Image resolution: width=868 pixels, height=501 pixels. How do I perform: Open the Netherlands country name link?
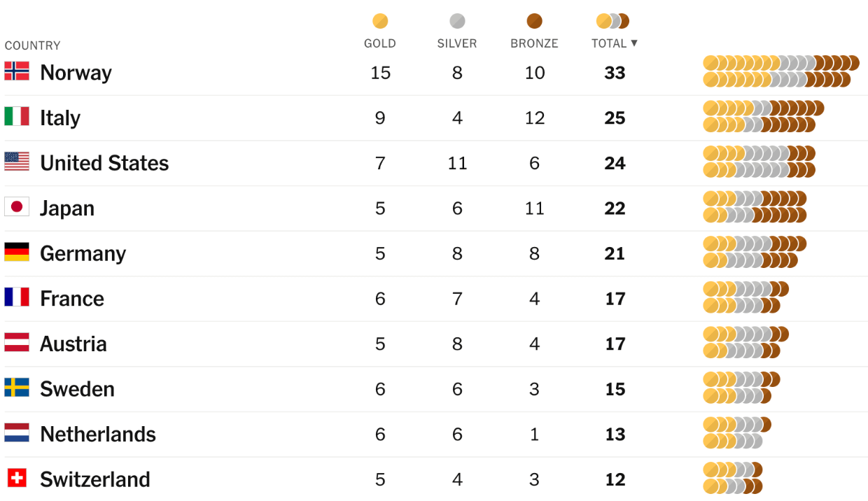[x=98, y=434]
